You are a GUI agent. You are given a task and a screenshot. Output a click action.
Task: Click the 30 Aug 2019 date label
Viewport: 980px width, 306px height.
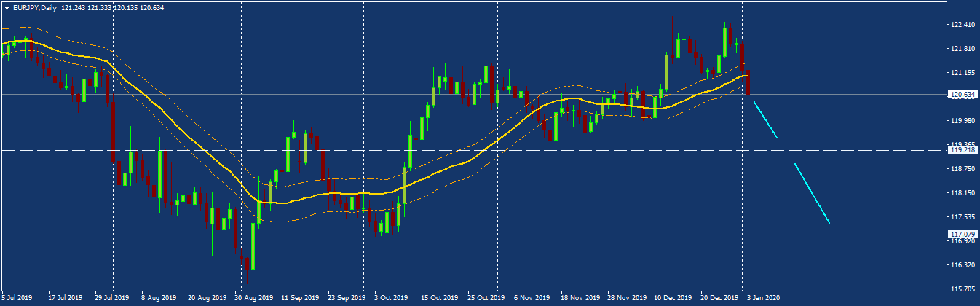click(254, 298)
